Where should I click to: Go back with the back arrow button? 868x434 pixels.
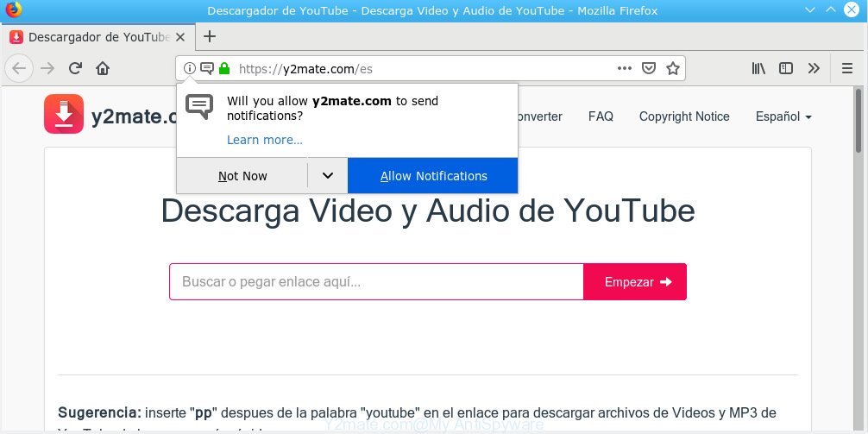(x=19, y=68)
